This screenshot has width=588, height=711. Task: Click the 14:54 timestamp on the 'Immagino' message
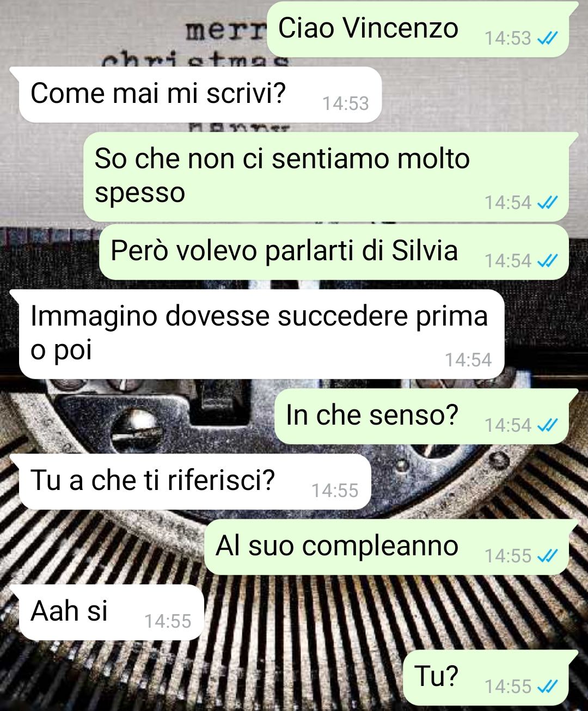point(468,360)
